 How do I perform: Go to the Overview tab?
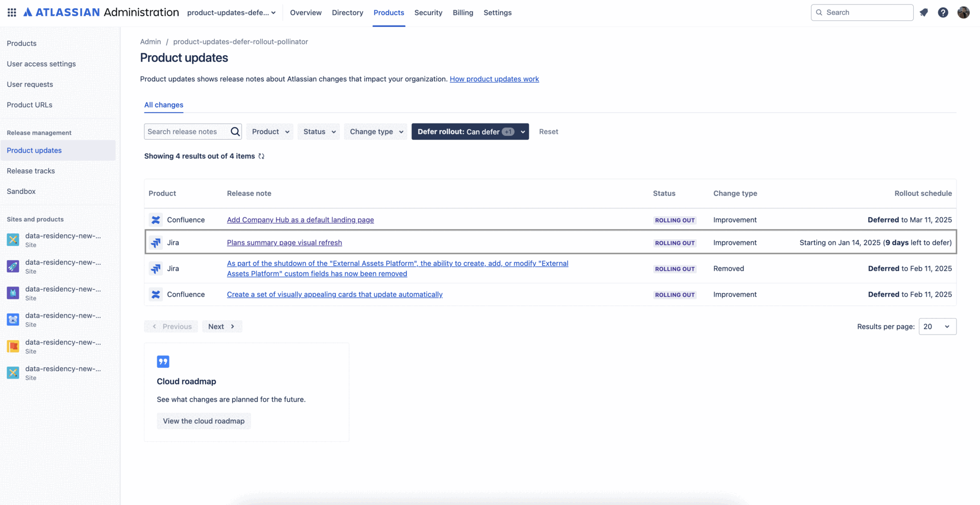(306, 12)
